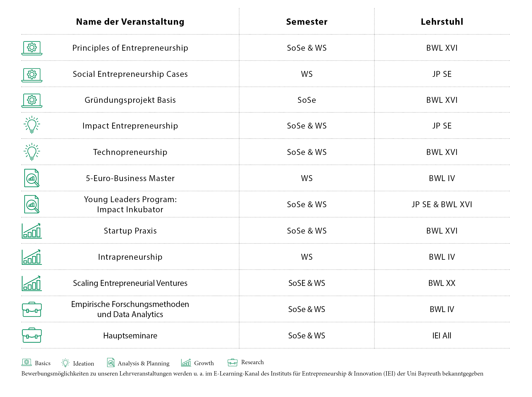Click the Analysis & Planning legend icon
This screenshot has width=532, height=397.
pos(111,363)
